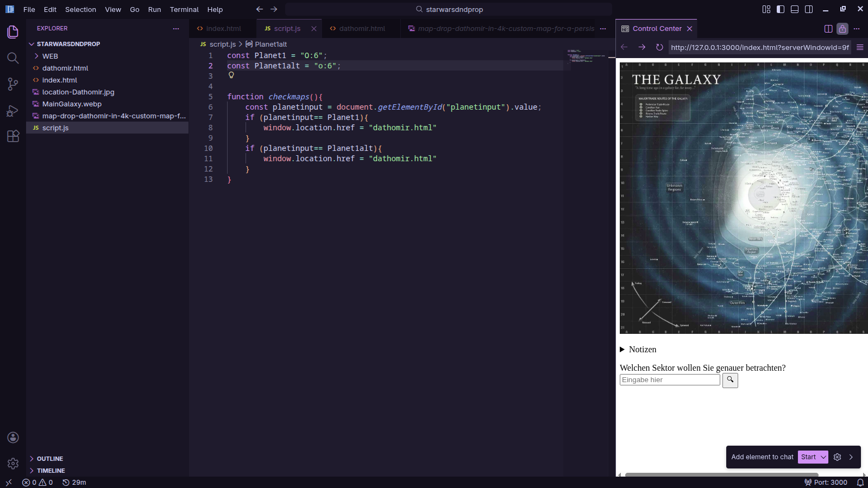Open the Extensions view
This screenshot has width=868, height=488.
13,136
